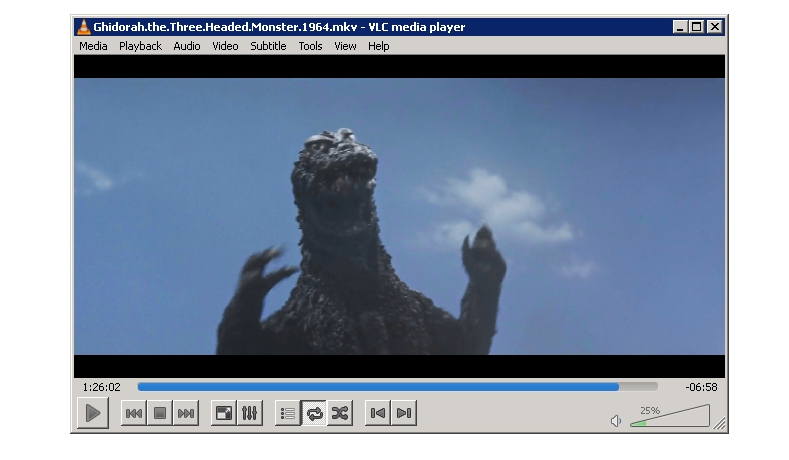Open the Audio menu
789x460 pixels.
(187, 46)
